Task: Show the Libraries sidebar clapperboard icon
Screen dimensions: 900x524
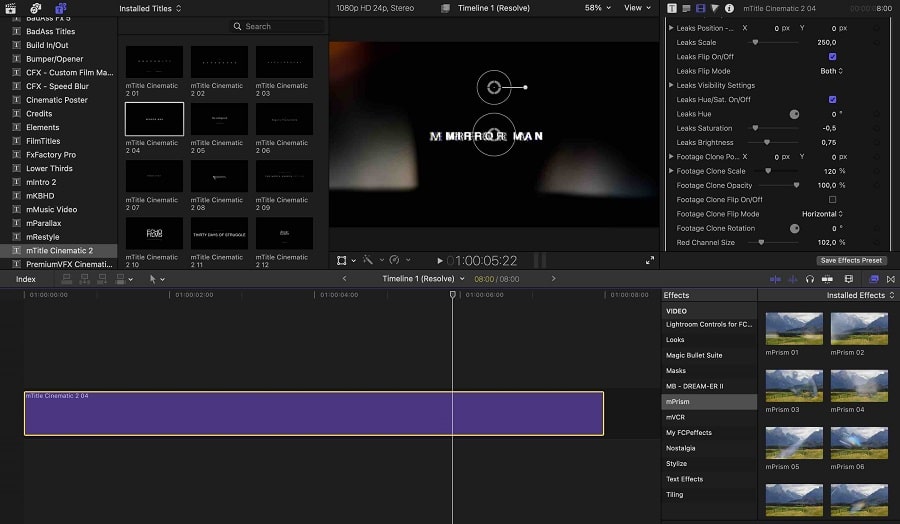Action: (11, 8)
